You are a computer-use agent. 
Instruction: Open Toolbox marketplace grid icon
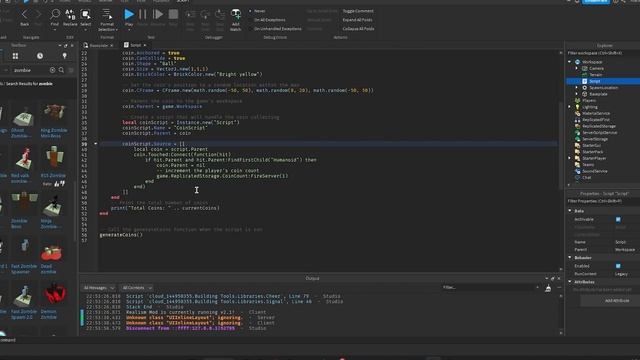15,56
